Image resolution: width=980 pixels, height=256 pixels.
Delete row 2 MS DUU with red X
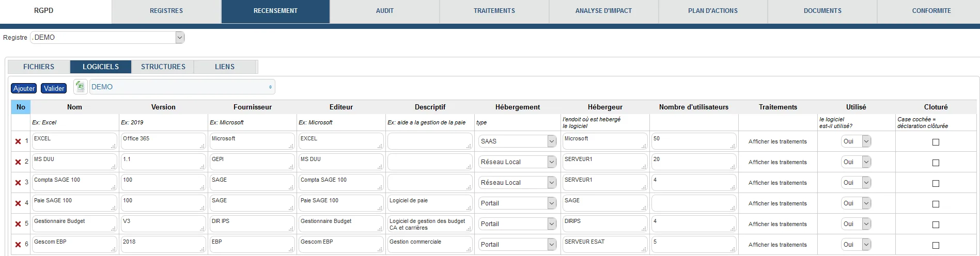point(18,162)
